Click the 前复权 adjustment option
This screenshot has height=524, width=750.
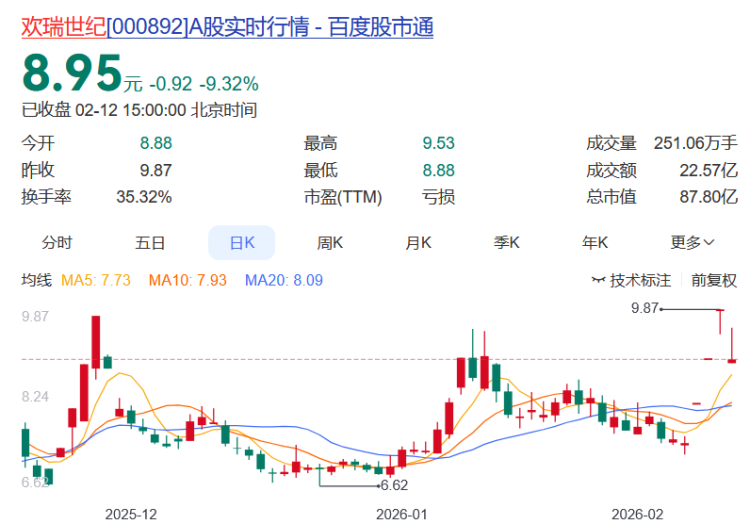click(x=714, y=280)
